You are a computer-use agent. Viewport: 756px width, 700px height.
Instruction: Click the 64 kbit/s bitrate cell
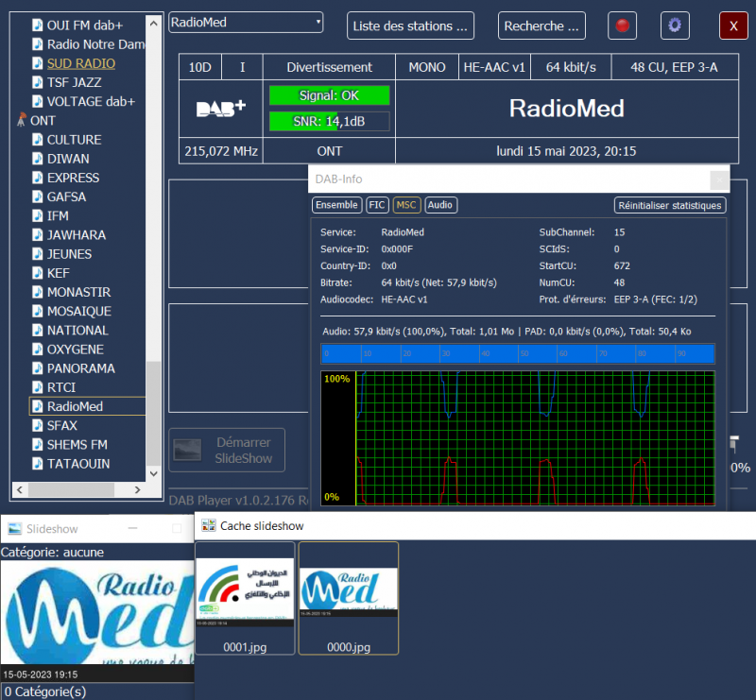tap(571, 67)
